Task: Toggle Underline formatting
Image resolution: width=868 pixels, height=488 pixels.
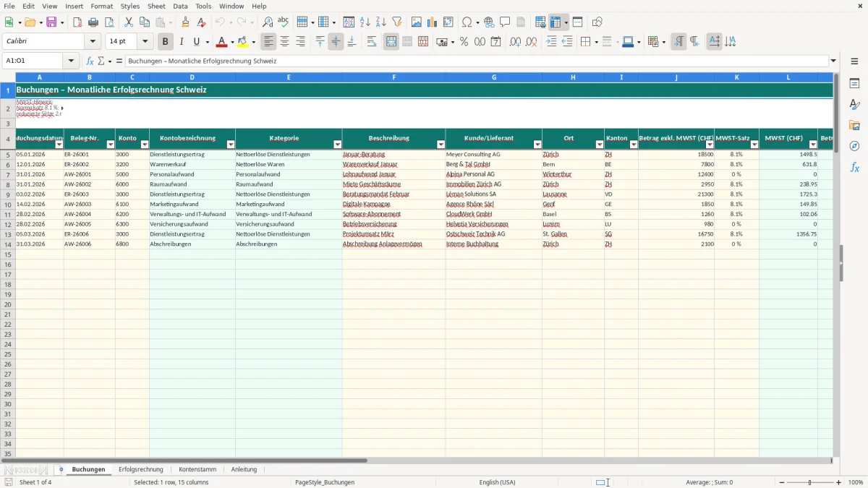Action: click(196, 42)
